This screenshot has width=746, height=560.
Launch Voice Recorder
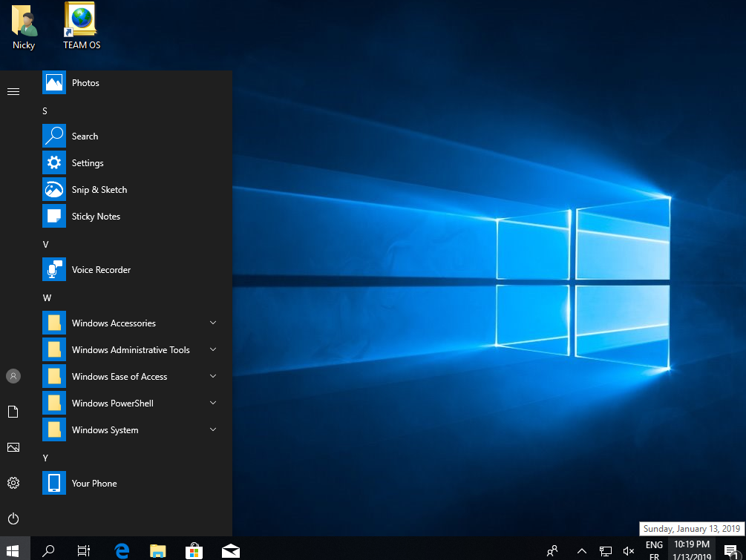(x=131, y=269)
